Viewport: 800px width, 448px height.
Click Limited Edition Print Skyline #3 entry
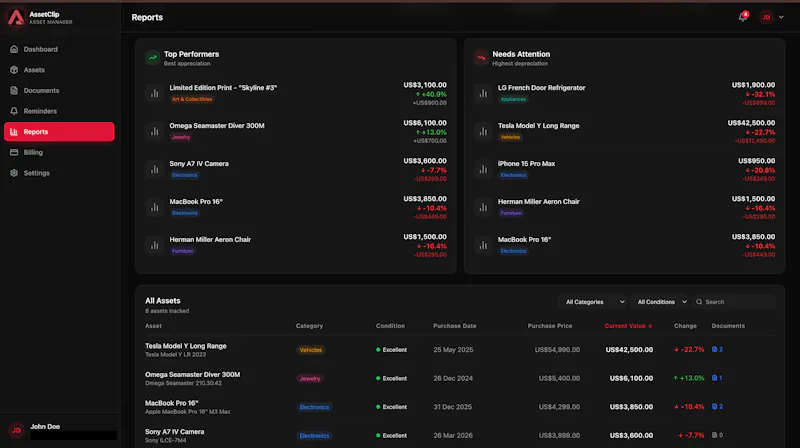point(223,88)
